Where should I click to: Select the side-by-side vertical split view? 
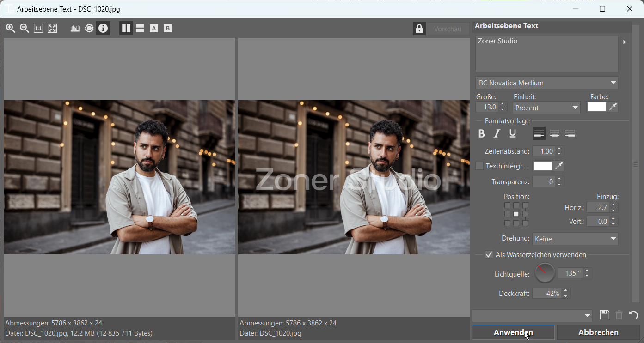[126, 28]
